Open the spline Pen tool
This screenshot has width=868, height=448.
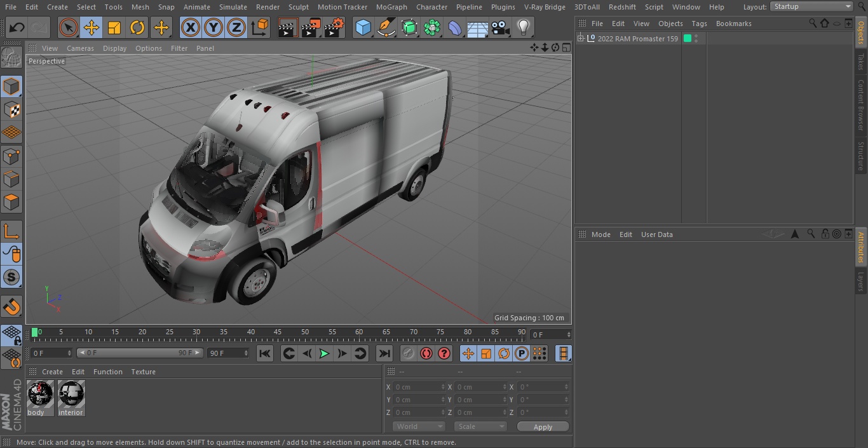[386, 28]
